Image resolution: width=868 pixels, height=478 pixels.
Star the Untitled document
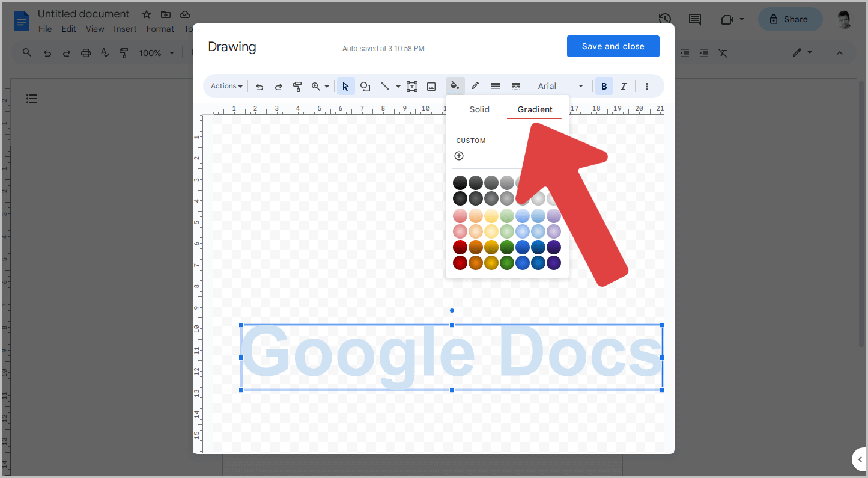pyautogui.click(x=147, y=14)
